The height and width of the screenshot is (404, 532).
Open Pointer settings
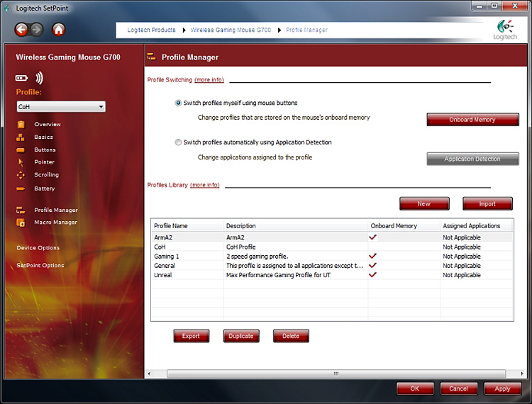(44, 162)
